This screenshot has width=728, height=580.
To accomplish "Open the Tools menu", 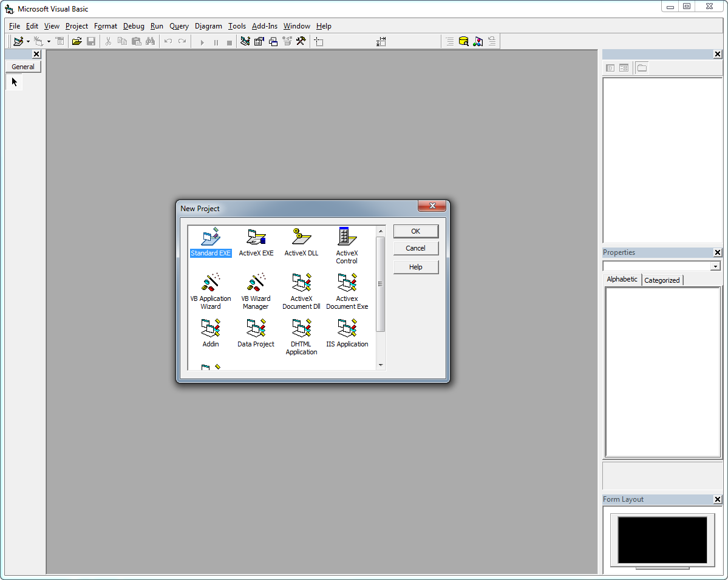I will (237, 26).
